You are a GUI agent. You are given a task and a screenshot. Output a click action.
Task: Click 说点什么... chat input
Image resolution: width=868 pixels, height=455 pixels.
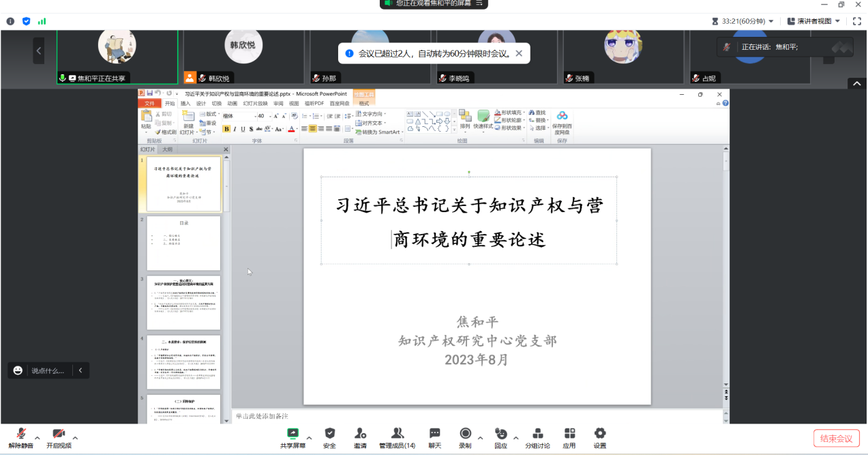click(x=48, y=370)
